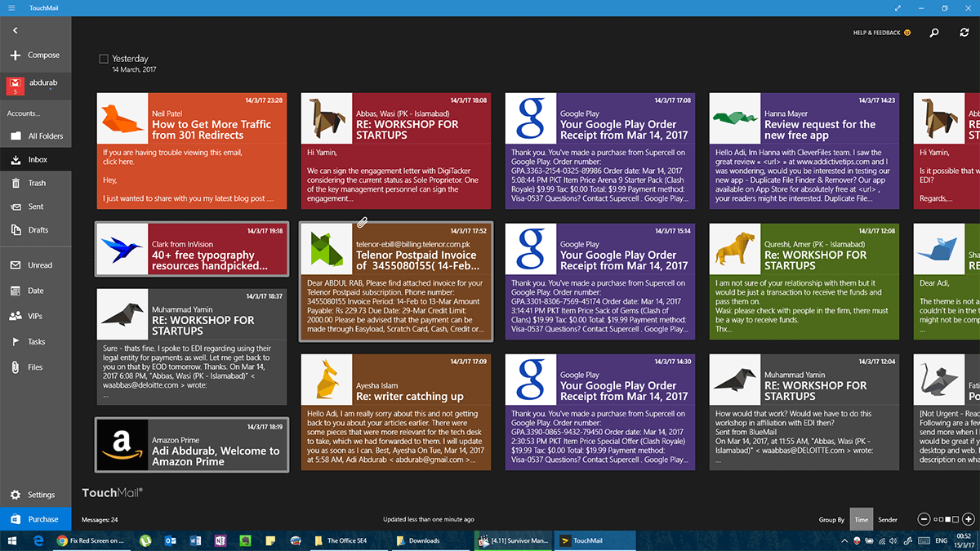Click the Accounts... label in sidebar
Viewport: 980px width, 551px height.
24,113
